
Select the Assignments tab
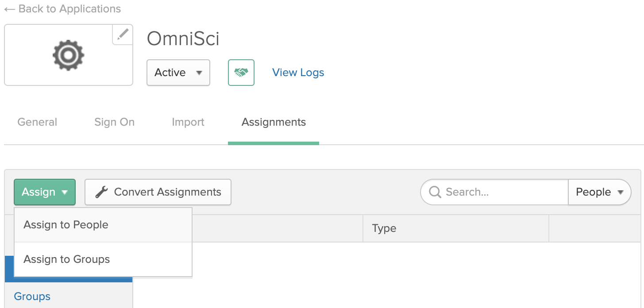(274, 122)
